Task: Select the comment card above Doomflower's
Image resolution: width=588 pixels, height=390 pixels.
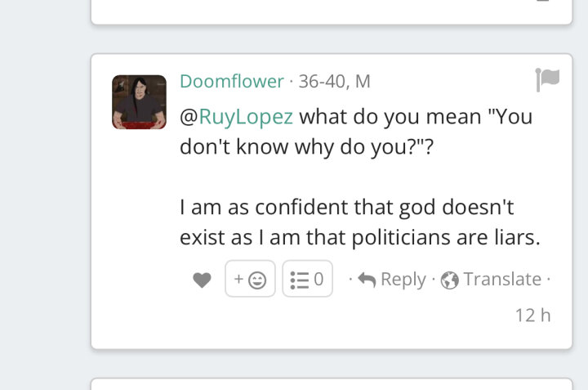Action: [332, 12]
